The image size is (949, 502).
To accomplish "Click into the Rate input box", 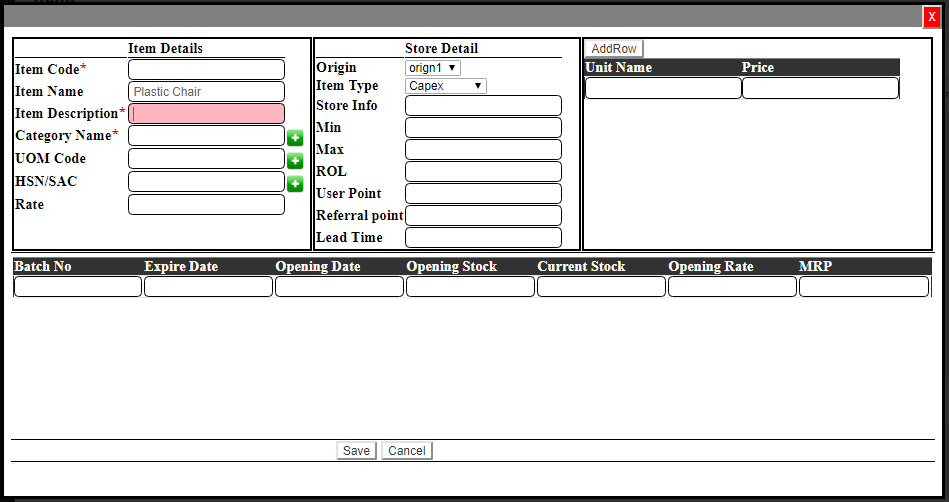I will pos(206,205).
